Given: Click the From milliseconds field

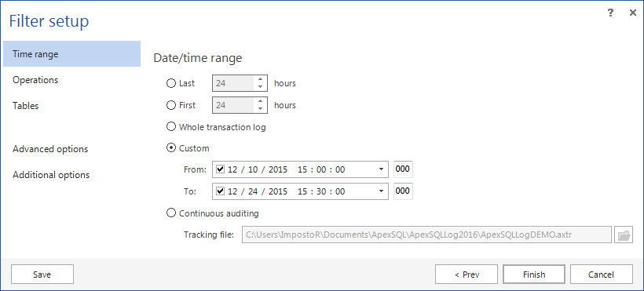Looking at the screenshot, I should (403, 169).
